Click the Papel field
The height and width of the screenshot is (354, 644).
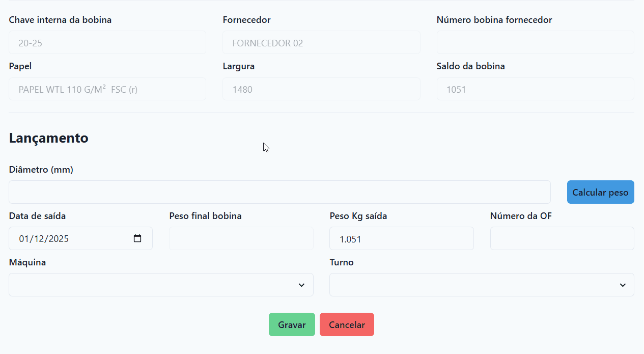(x=107, y=89)
